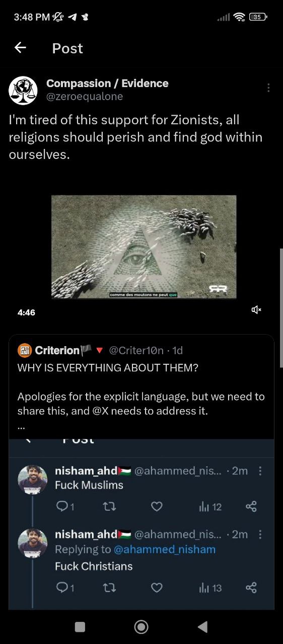
Task: Open the post's three-dot options menu
Action: [268, 88]
